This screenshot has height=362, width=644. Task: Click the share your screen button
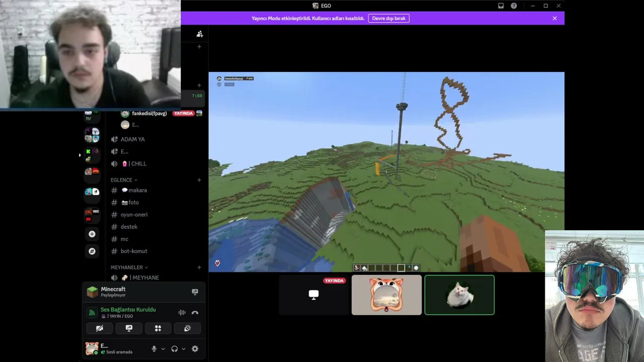pyautogui.click(x=129, y=328)
